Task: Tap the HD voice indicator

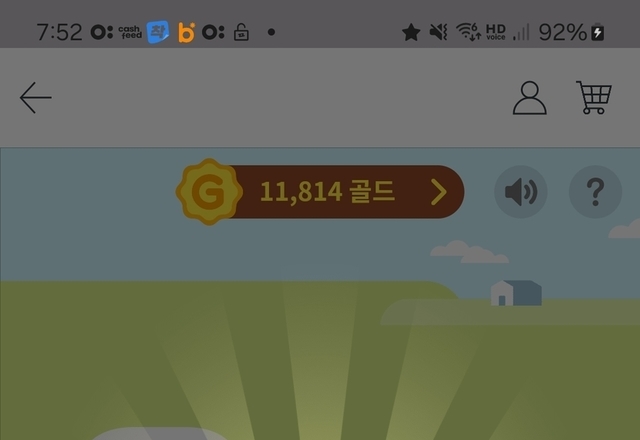Action: pyautogui.click(x=496, y=32)
